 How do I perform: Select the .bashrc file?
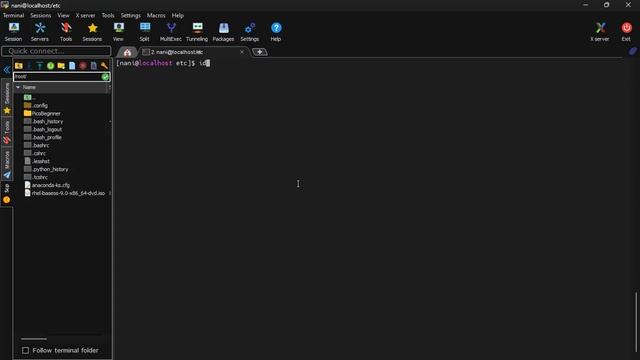37,145
